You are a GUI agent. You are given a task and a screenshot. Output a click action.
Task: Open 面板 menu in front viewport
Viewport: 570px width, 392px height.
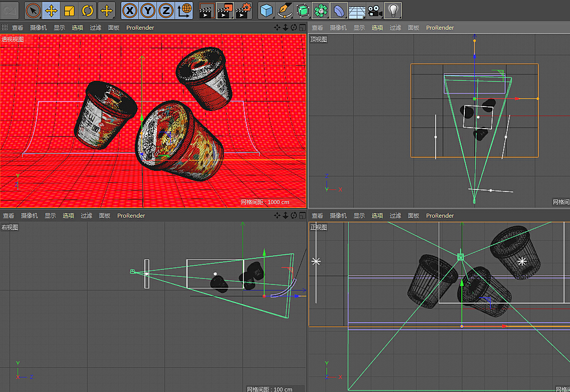click(414, 216)
